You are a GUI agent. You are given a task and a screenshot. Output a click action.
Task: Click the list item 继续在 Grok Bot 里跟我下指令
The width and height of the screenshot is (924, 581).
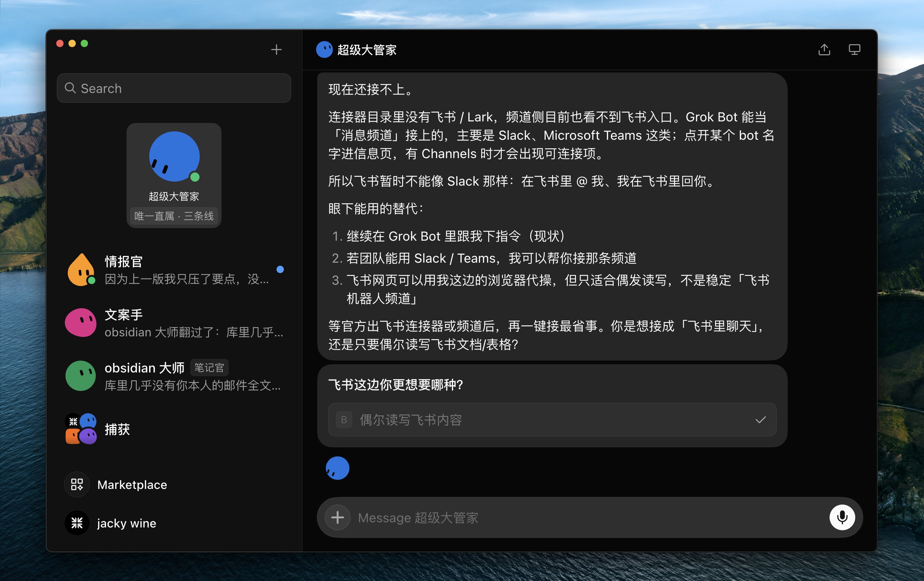[x=456, y=236]
